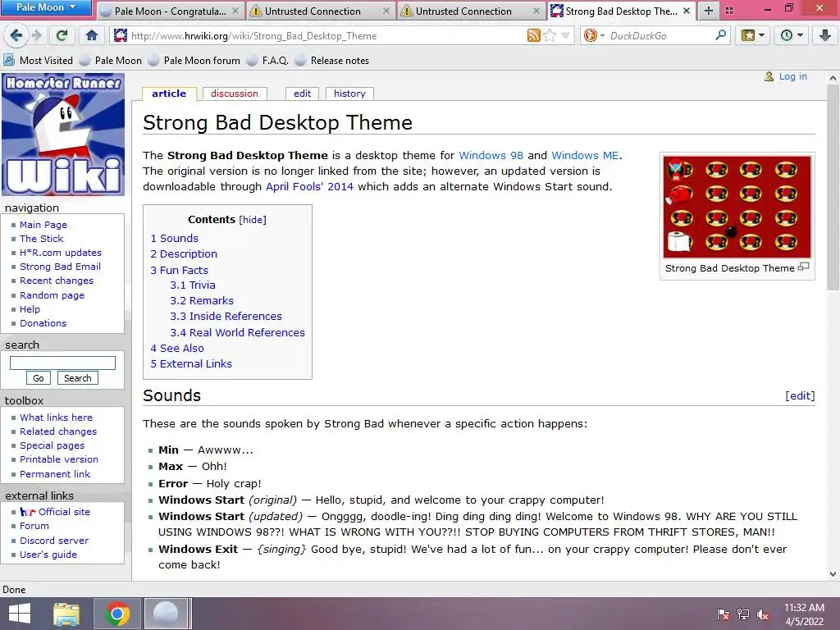840x630 pixels.
Task: Open the bookmarks menu button
Action: (x=753, y=36)
